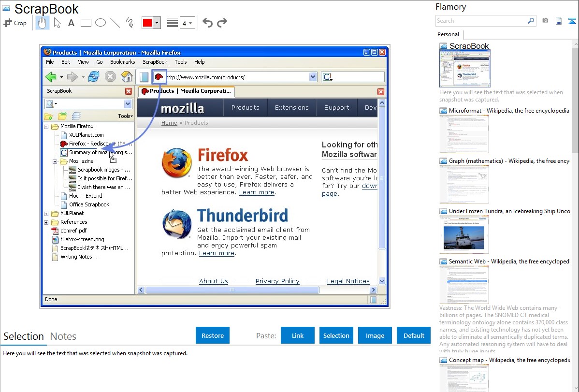
Task: Open Graph (mathematics) snapshot title
Action: tap(509, 161)
